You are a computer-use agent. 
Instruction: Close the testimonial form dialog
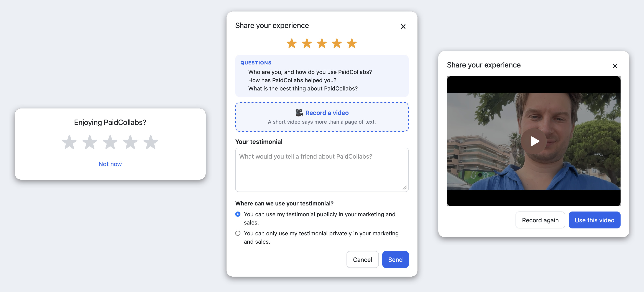pos(403,26)
